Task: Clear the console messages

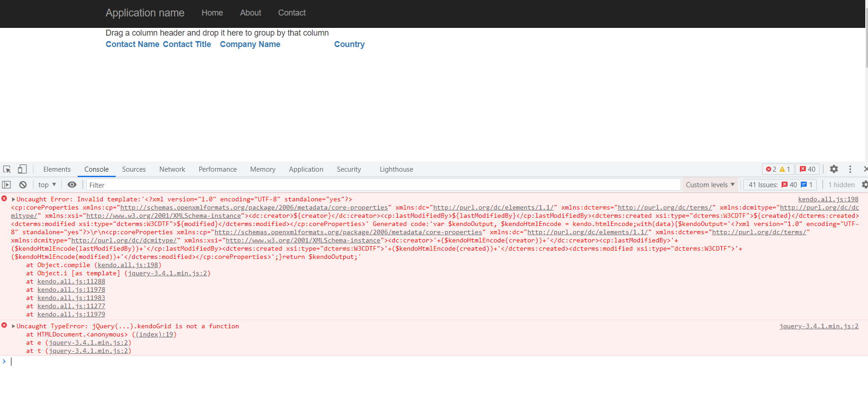Action: pos(23,185)
